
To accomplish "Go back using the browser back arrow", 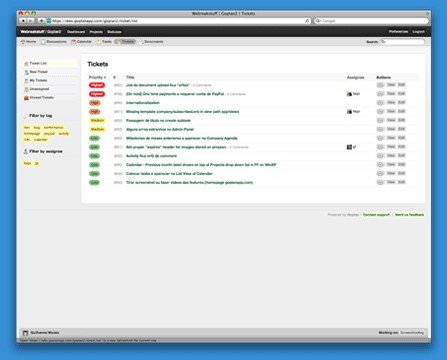I will [x=23, y=21].
